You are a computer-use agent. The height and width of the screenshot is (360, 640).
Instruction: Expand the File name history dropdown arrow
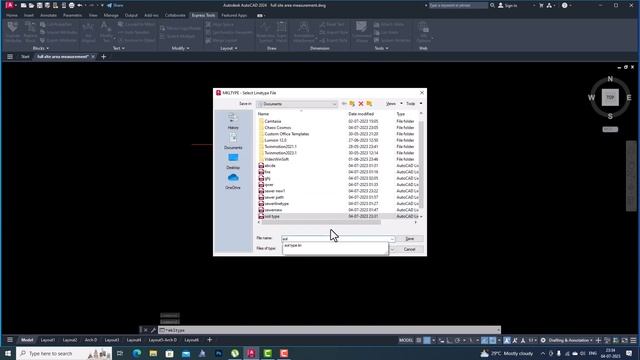392,239
